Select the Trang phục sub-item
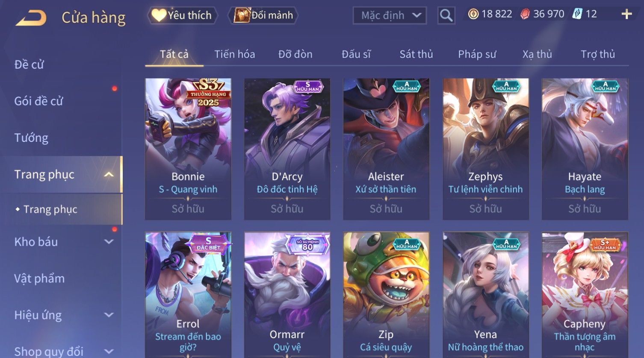The image size is (644, 358). click(x=50, y=209)
